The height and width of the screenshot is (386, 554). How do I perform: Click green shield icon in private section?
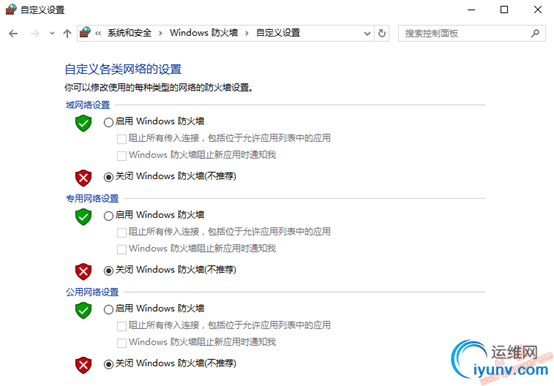point(83,217)
